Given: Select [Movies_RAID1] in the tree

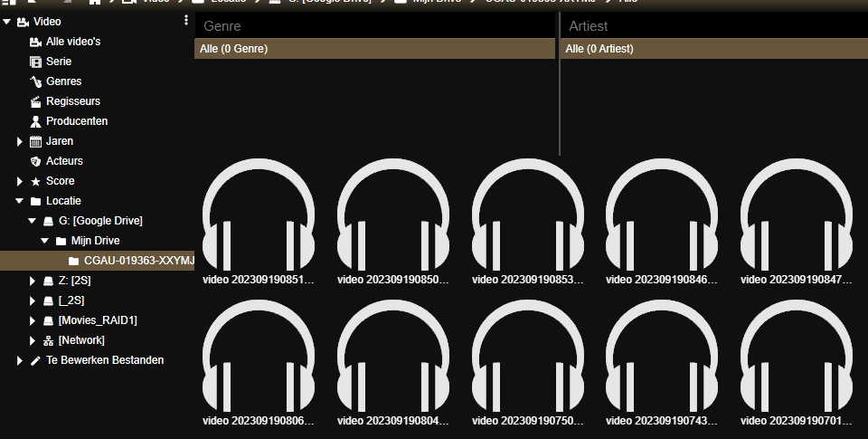Looking at the screenshot, I should (98, 320).
